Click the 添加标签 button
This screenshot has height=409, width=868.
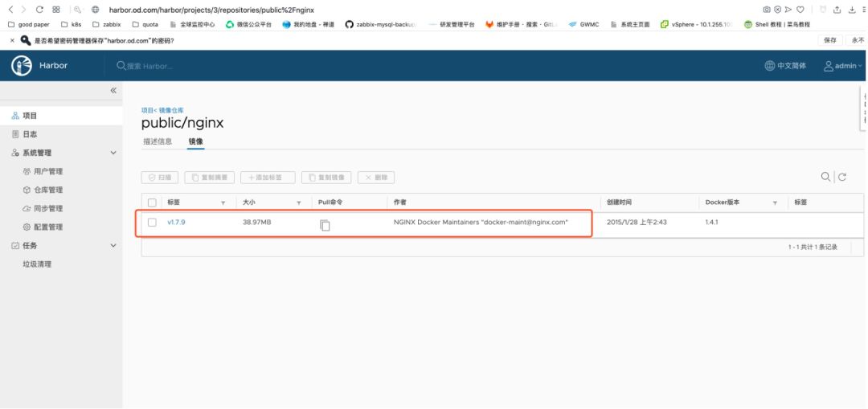[268, 178]
